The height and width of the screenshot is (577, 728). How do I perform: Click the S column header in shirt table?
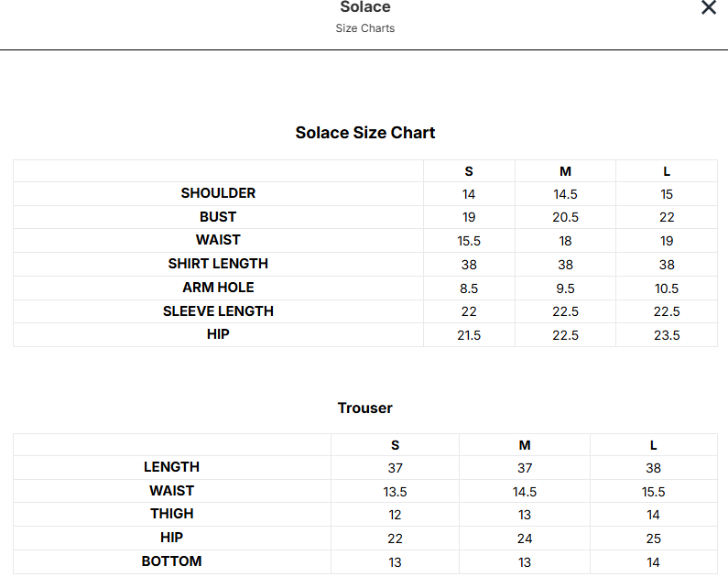(469, 172)
